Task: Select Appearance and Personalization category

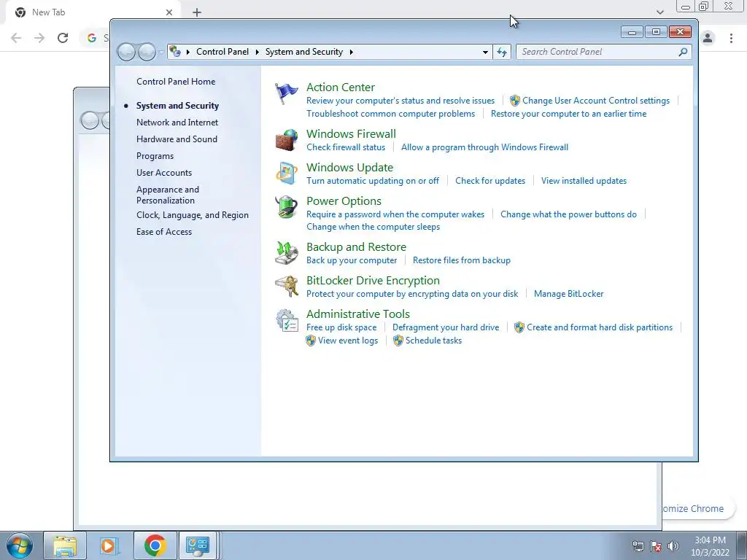Action: point(168,195)
